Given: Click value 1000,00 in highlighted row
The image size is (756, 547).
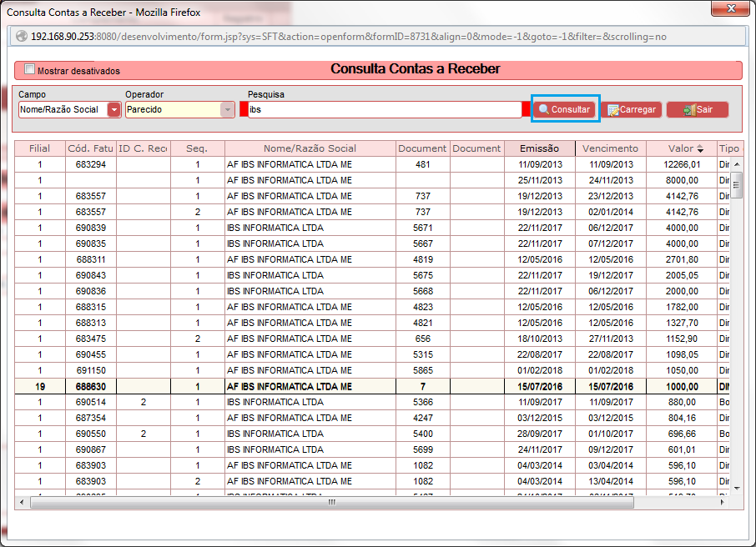Looking at the screenshot, I should [681, 387].
